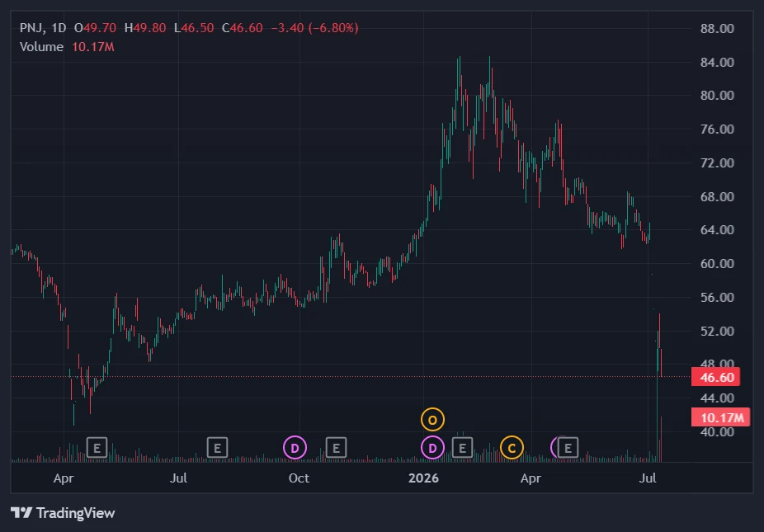Click the close value C46.60 in legend
Screen dimensions: 764x532
243,28
